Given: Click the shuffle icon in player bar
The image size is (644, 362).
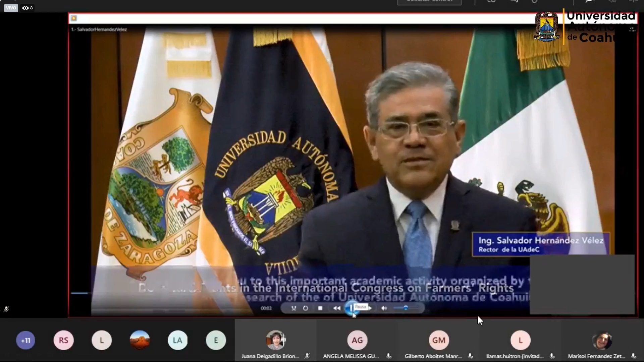Looking at the screenshot, I should coord(294,308).
